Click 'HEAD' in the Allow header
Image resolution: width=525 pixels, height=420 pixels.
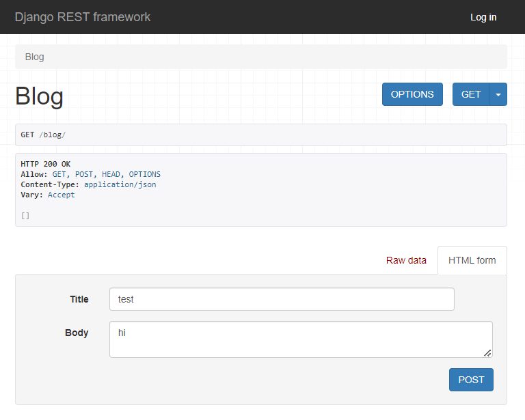tap(111, 174)
